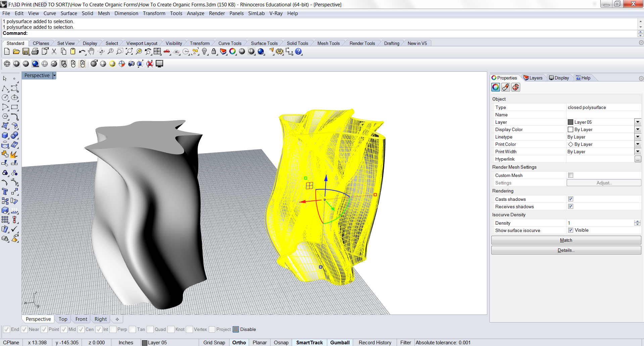This screenshot has height=346, width=644.
Task: Open the Perspective viewport title dropdown arrow
Action: [54, 75]
